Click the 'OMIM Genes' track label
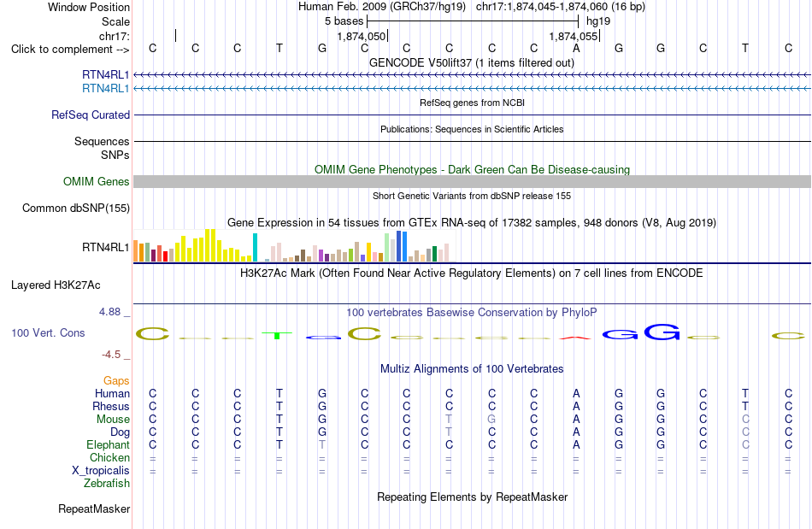Screen dimensions: 812x529 pyautogui.click(x=97, y=182)
